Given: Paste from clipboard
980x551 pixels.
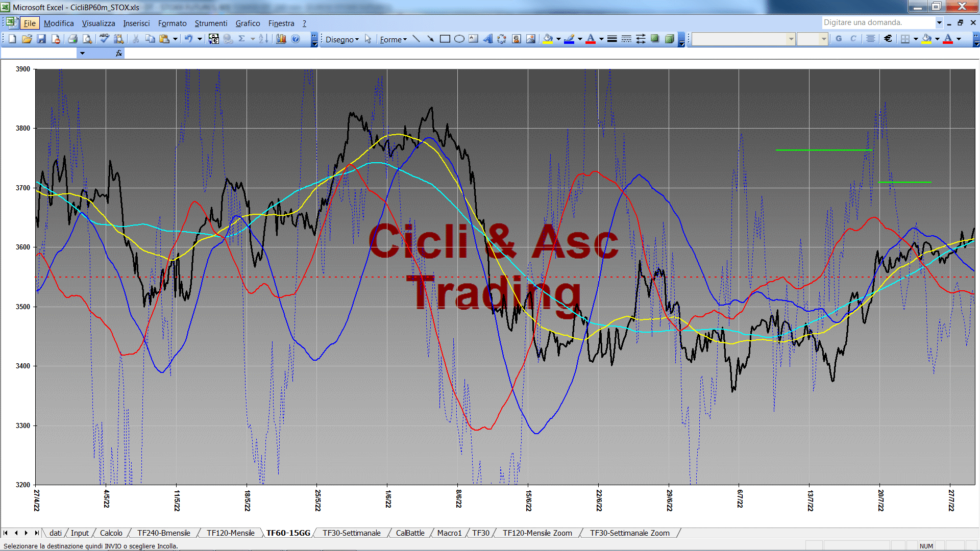Looking at the screenshot, I should point(164,39).
